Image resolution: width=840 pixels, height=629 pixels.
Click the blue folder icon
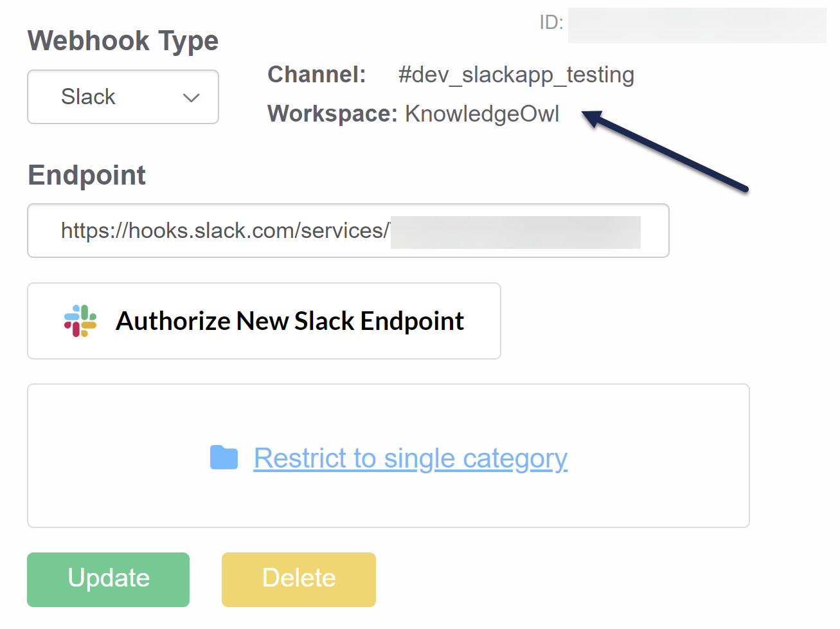224,458
